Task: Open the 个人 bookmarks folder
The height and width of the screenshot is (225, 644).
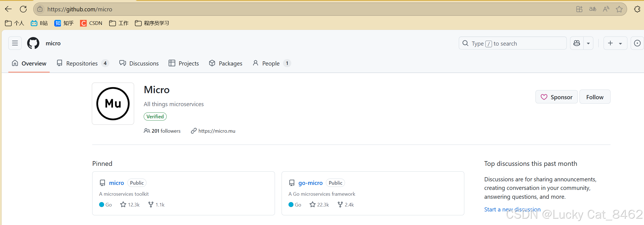Action: [15, 23]
